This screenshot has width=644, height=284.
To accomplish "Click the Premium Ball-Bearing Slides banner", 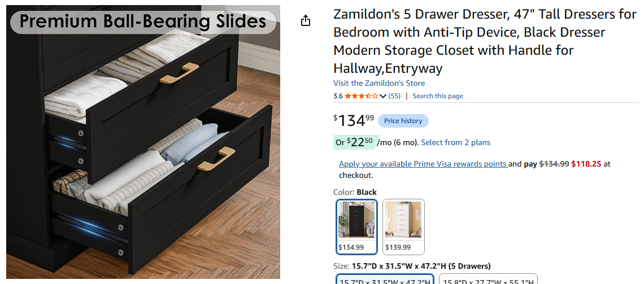I will point(143,22).
